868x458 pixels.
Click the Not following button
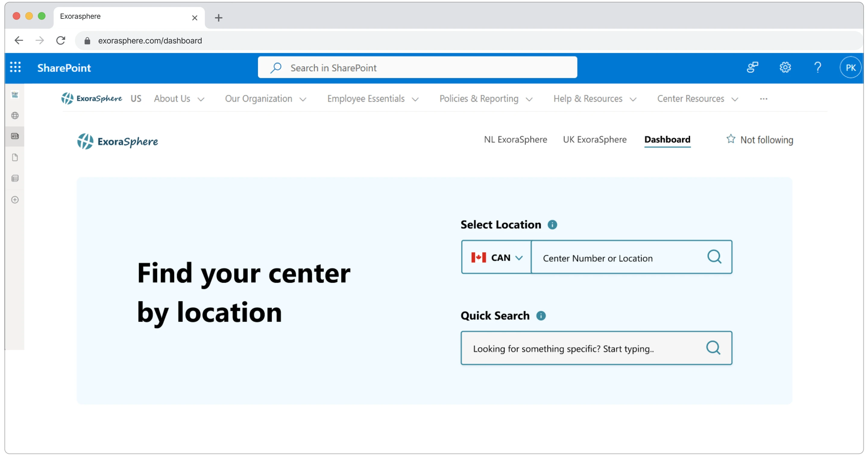tap(759, 140)
